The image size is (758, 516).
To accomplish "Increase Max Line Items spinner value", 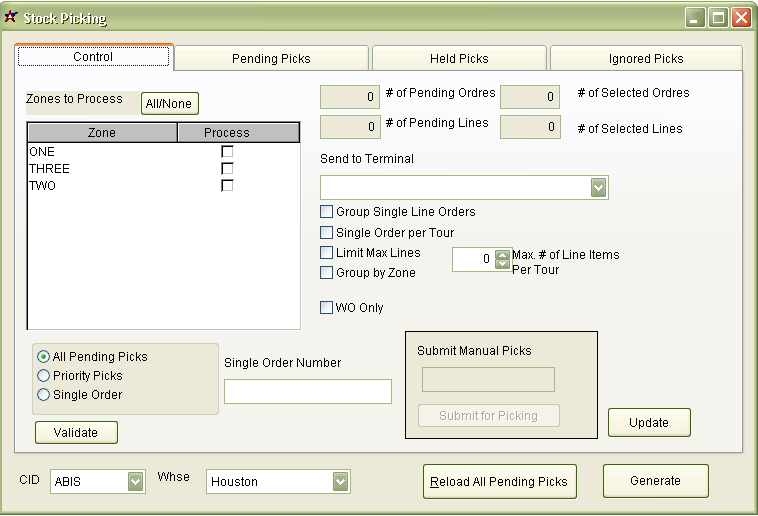I will pos(502,254).
